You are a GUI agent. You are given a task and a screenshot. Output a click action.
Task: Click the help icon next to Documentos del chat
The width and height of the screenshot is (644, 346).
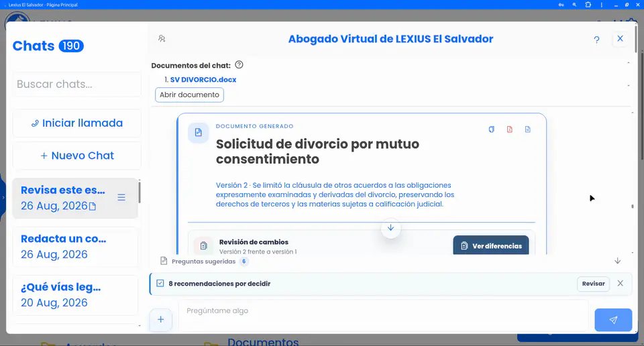(x=239, y=65)
